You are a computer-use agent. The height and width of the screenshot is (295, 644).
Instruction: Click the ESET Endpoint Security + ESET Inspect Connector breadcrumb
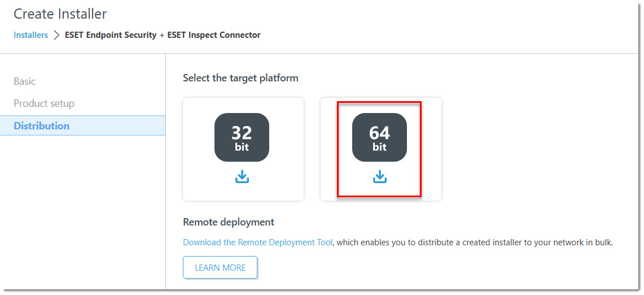(163, 35)
